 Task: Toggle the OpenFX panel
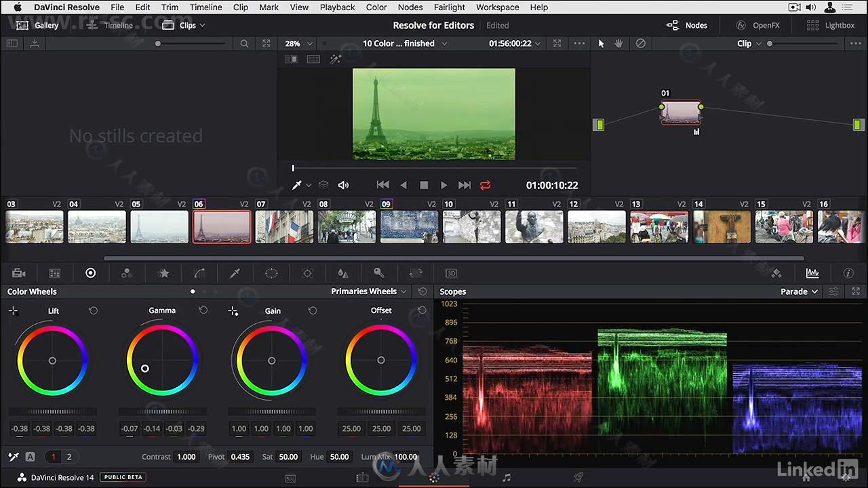[x=758, y=25]
